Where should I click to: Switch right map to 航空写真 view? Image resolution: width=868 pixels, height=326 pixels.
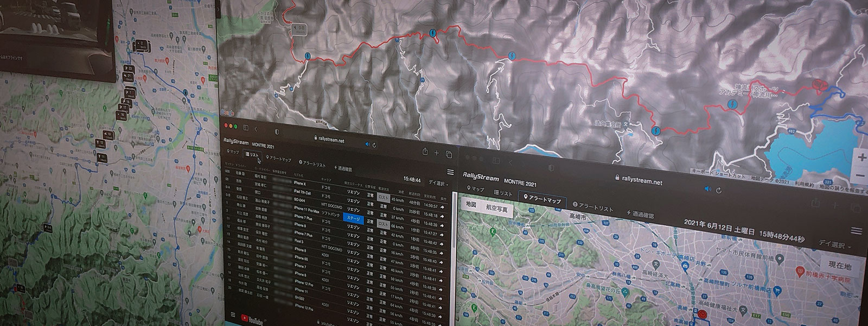[497, 208]
